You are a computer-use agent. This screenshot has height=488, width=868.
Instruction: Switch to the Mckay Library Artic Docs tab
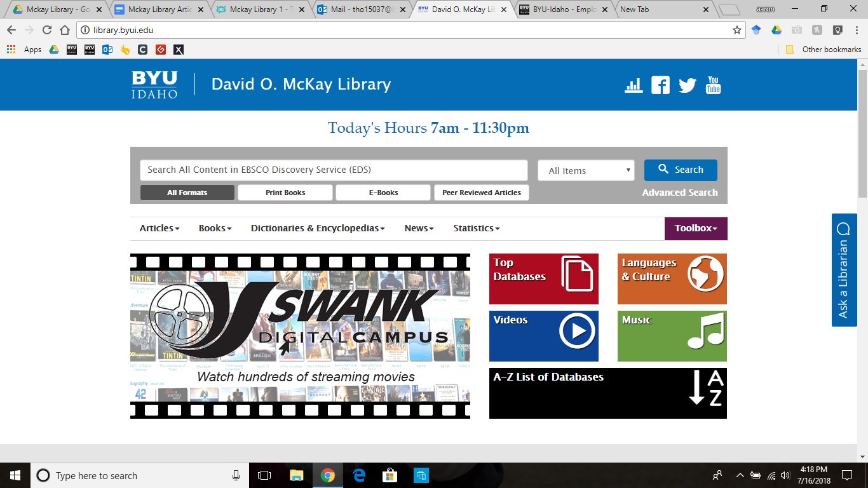(159, 10)
